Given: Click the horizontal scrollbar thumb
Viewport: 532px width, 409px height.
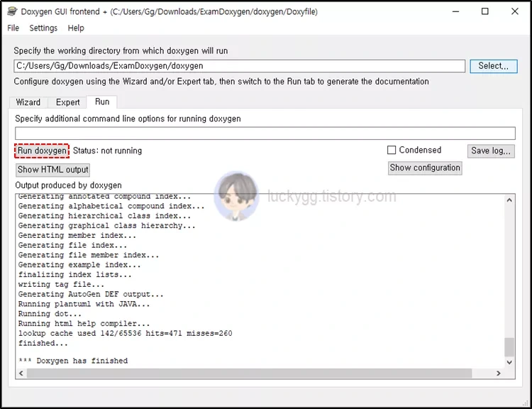Looking at the screenshot, I should tap(250, 373).
